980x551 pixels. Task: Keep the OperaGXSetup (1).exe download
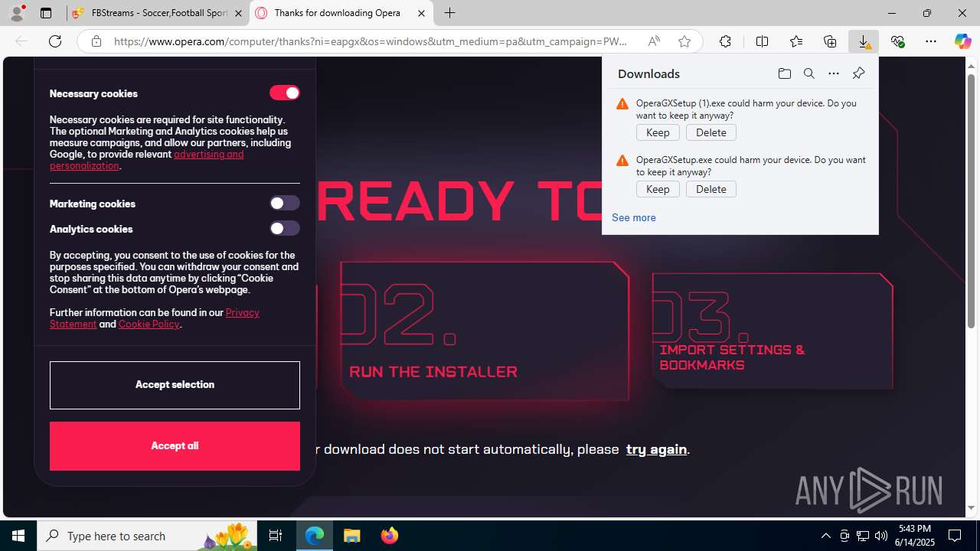[658, 132]
